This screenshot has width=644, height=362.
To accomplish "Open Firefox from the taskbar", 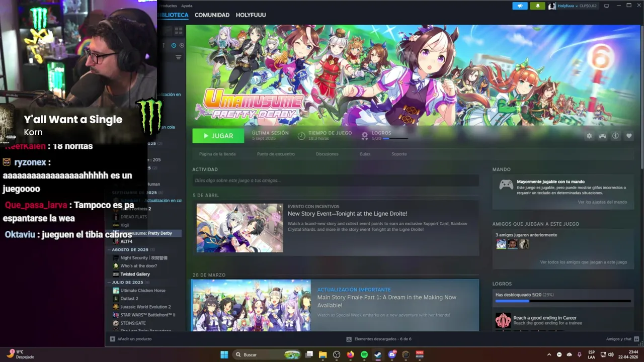I will pyautogui.click(x=351, y=354).
